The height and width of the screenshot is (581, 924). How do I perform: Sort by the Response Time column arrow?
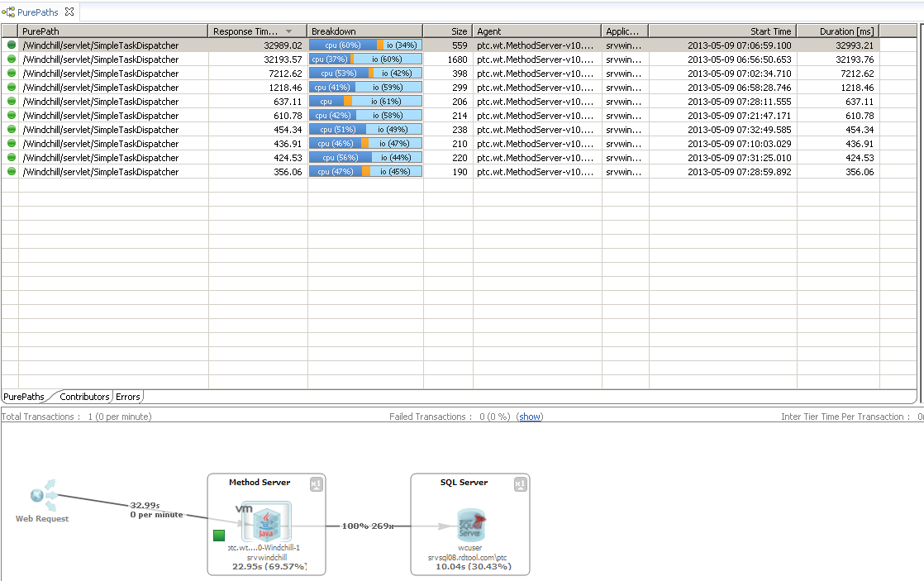click(288, 31)
